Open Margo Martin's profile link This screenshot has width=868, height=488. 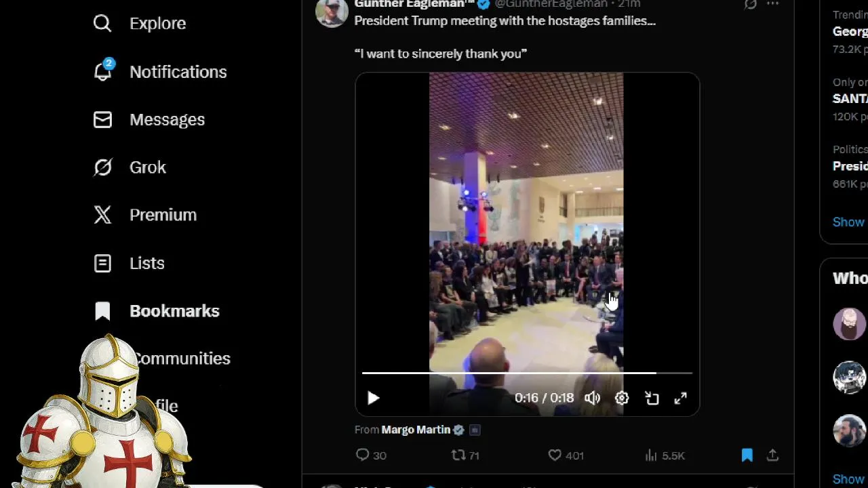point(416,430)
